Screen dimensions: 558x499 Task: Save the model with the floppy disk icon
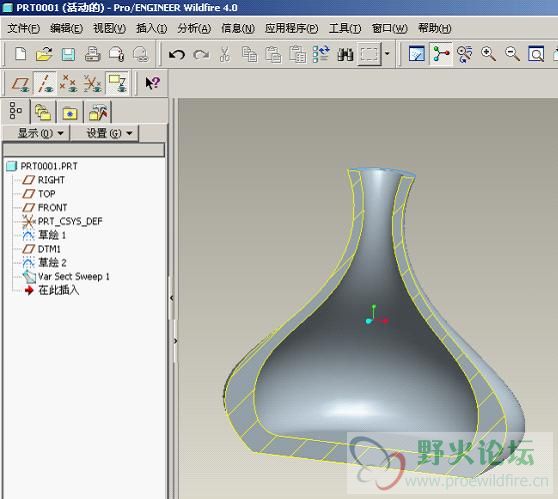coord(68,54)
